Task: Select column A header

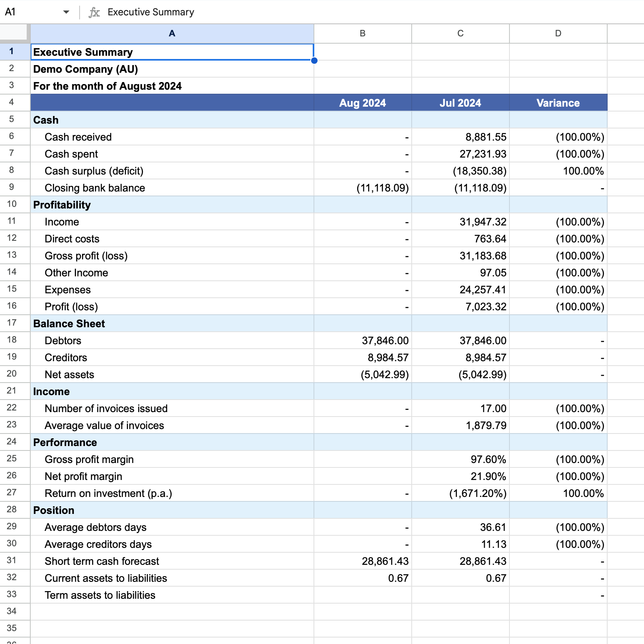Action: (172, 34)
